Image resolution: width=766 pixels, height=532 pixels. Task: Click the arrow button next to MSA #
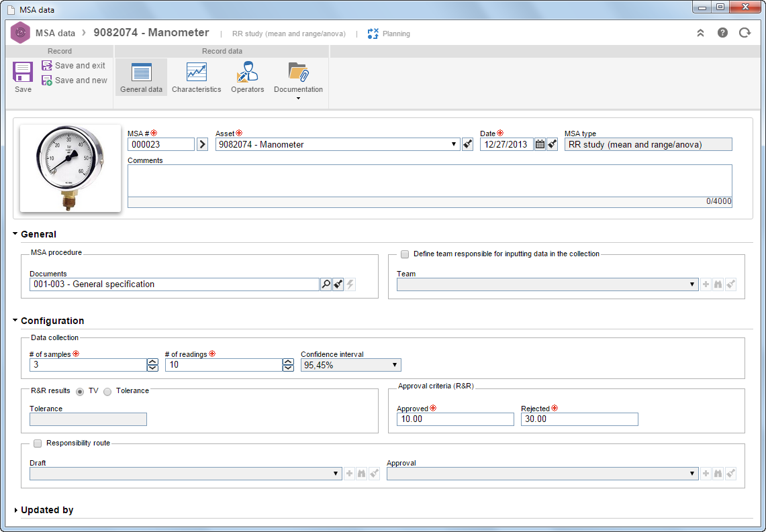tap(202, 144)
